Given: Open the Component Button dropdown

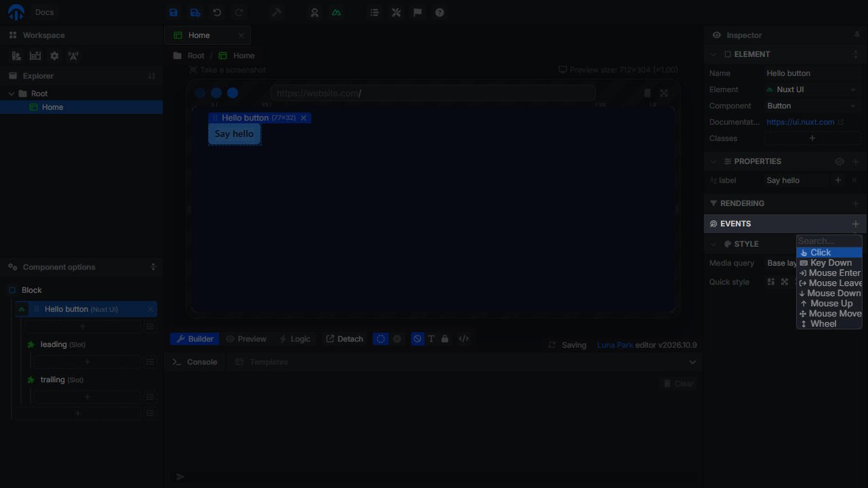Looking at the screenshot, I should pyautogui.click(x=813, y=106).
